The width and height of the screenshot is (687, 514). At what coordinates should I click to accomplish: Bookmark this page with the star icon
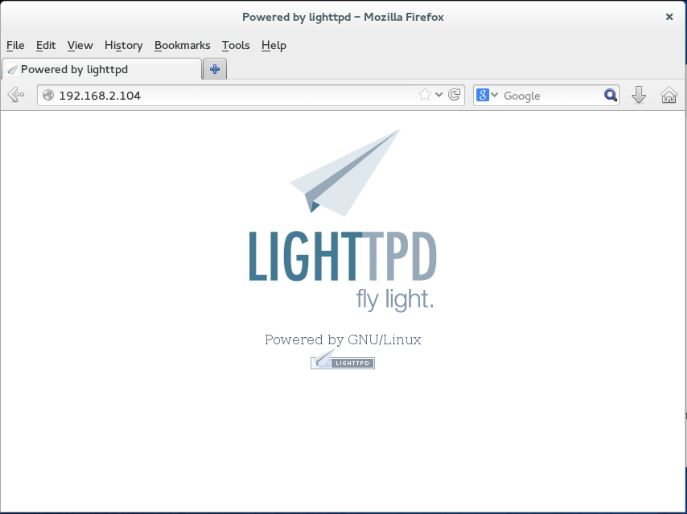pyautogui.click(x=425, y=95)
